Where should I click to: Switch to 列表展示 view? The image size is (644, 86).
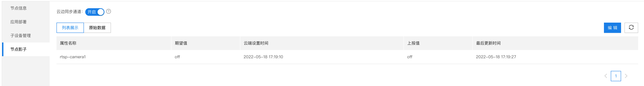(70, 28)
